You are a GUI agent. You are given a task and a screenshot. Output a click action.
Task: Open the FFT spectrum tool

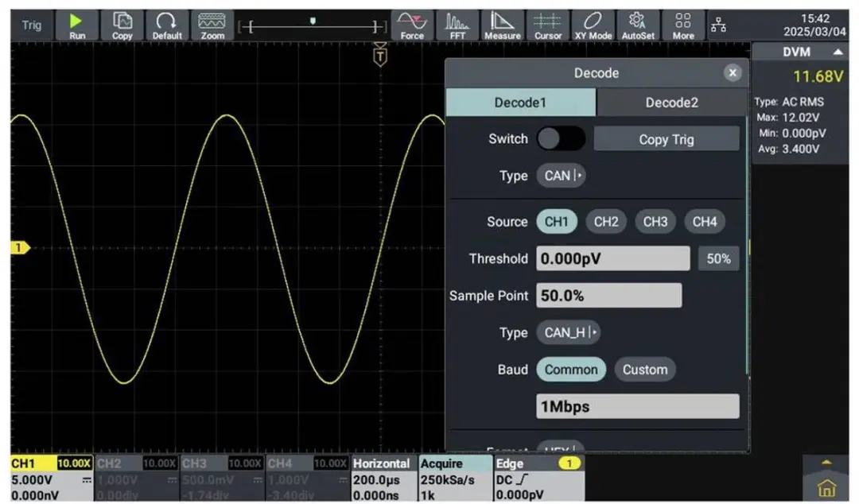click(x=457, y=25)
